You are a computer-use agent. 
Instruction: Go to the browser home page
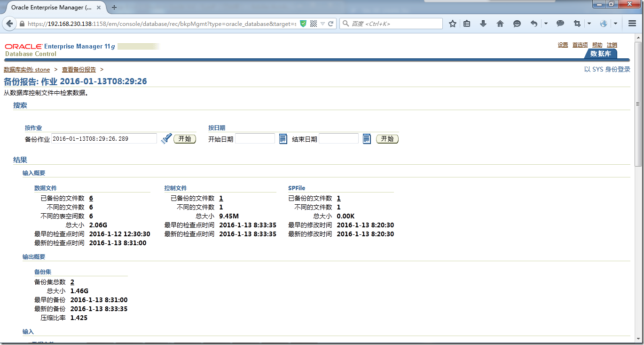[500, 24]
